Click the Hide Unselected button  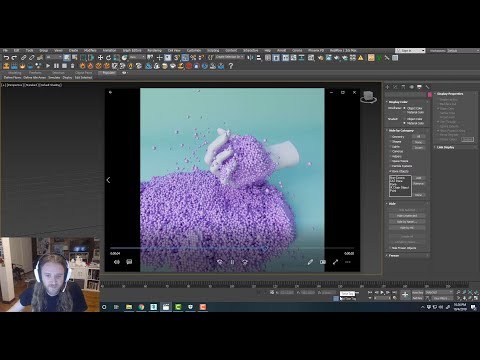coord(407,216)
